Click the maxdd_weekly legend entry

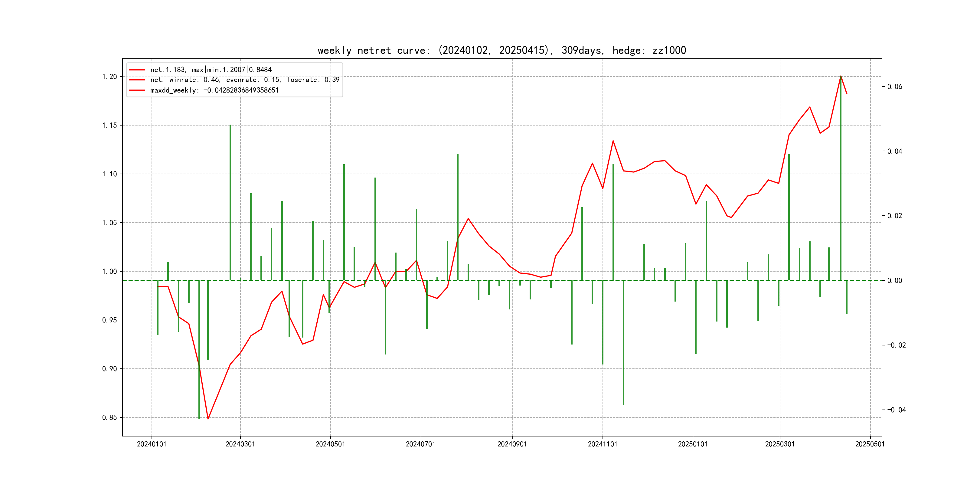click(x=214, y=90)
